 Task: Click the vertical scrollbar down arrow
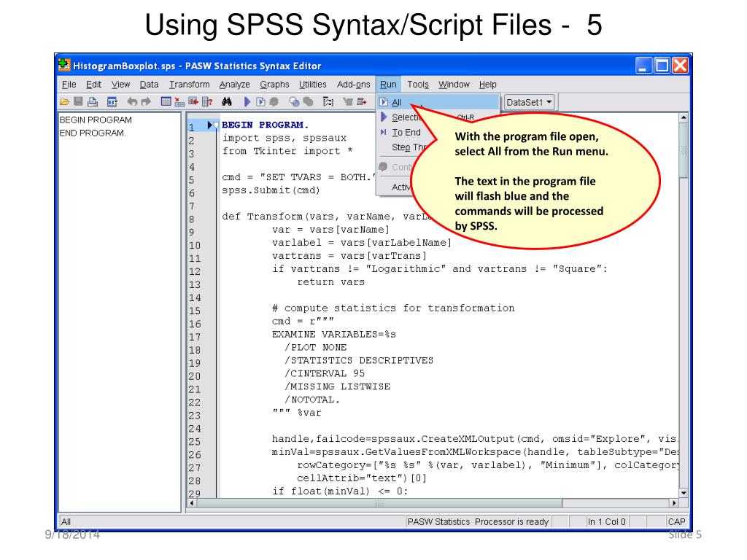point(683,491)
